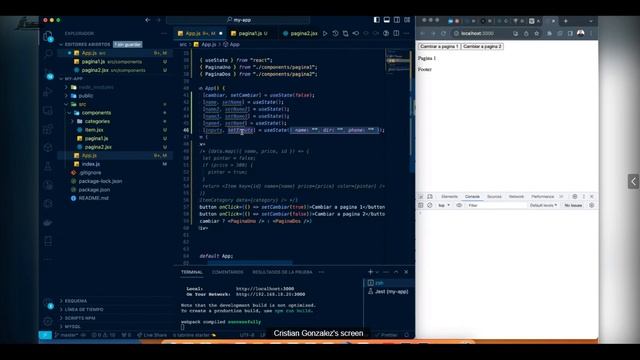
Task: Click Live Share in the status bar
Action: [x=152, y=335]
